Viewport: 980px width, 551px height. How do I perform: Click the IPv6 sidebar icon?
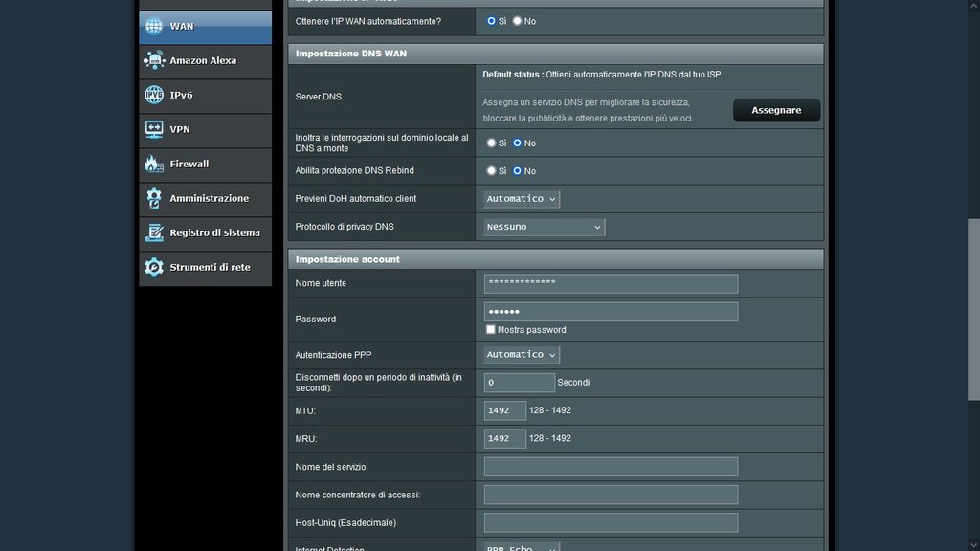point(153,95)
